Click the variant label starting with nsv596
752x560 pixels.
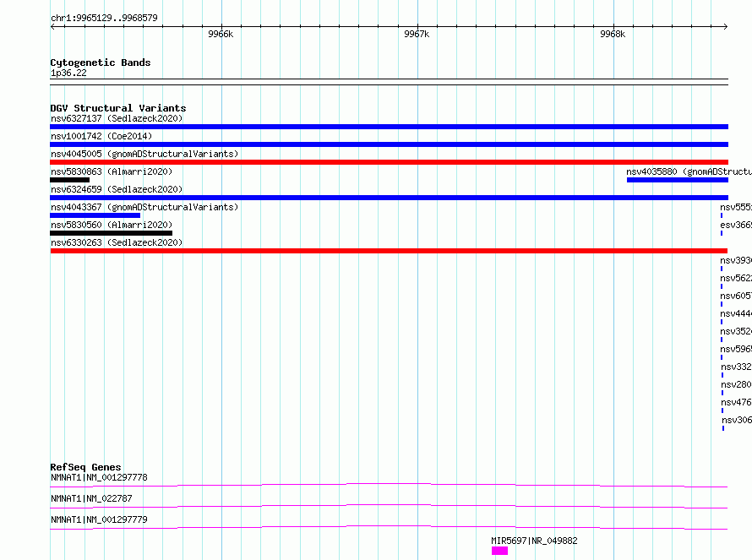click(736, 349)
